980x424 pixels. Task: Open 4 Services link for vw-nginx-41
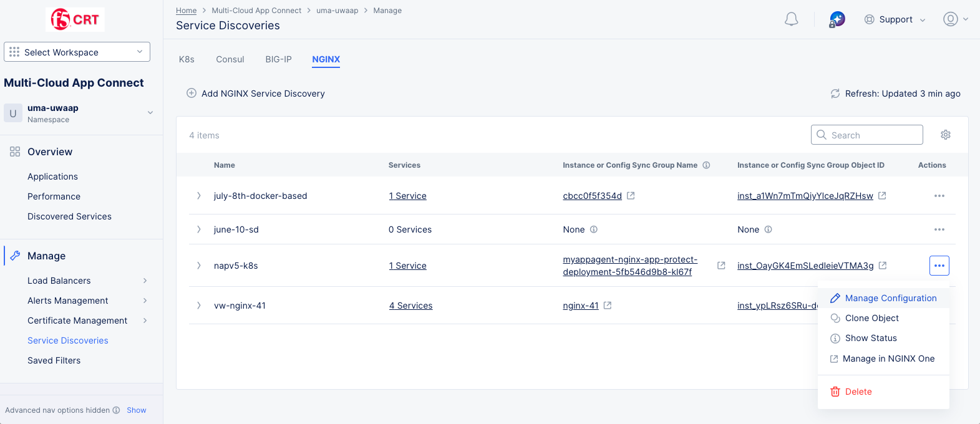click(x=410, y=306)
